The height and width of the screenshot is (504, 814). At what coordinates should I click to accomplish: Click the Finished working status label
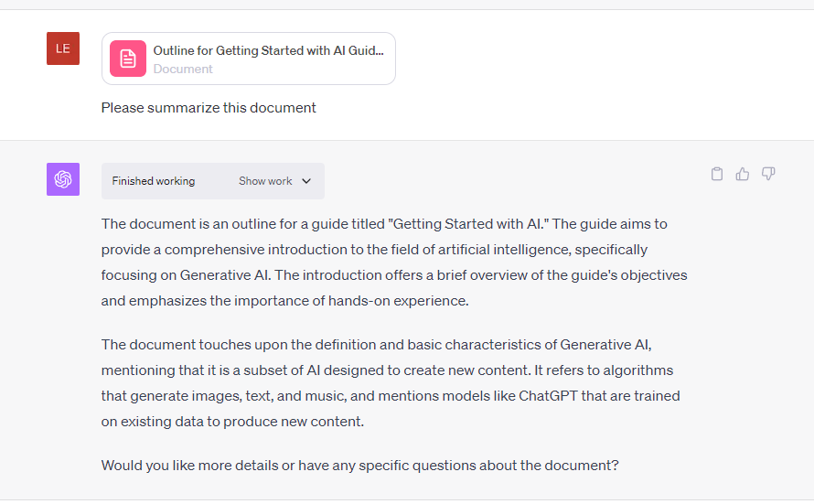click(154, 181)
